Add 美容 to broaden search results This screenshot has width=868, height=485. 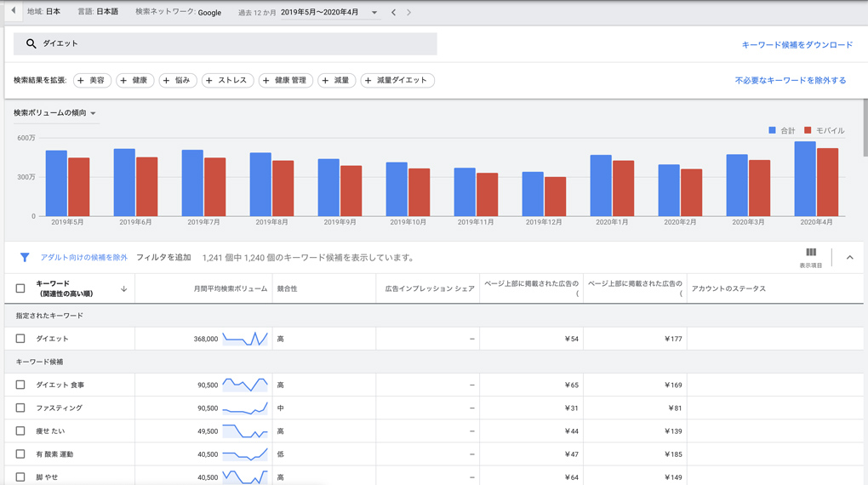(x=92, y=81)
